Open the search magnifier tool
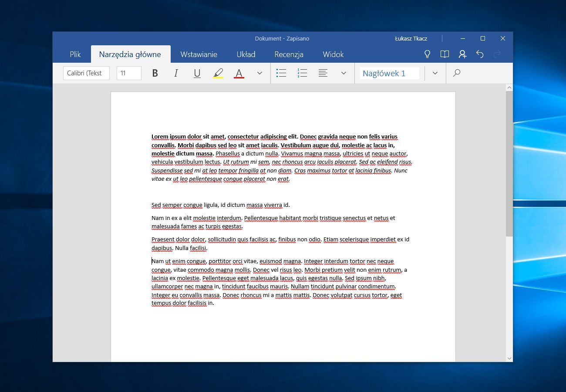This screenshot has width=566, height=392. click(456, 73)
